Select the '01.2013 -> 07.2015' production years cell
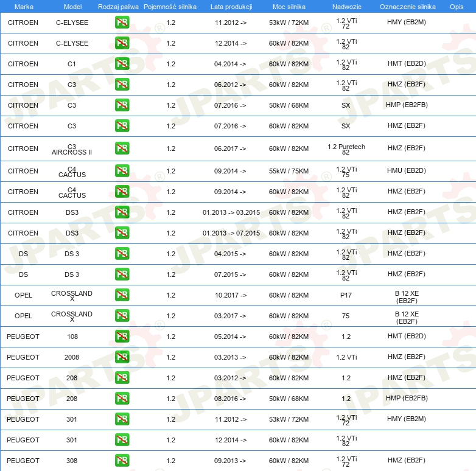476x471 pixels. click(231, 233)
